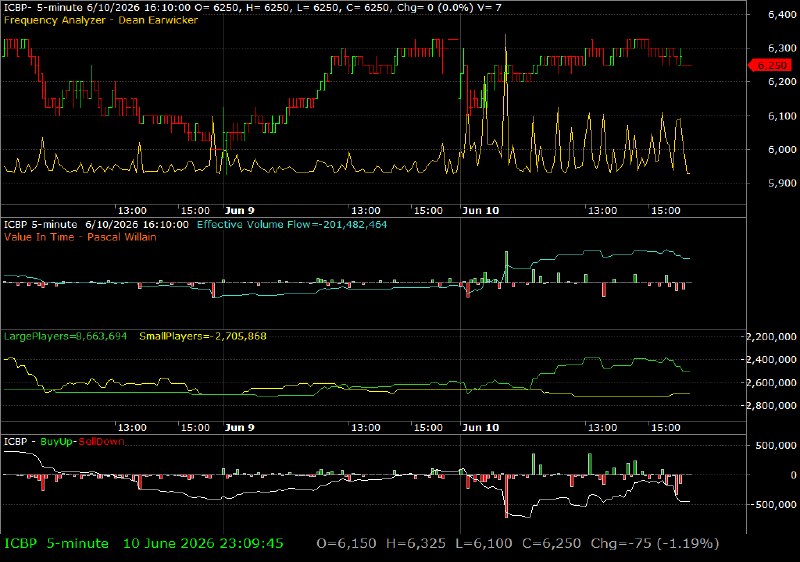Click the 'Value In Time - Pascal Willain' label
The image size is (800, 562).
80,237
